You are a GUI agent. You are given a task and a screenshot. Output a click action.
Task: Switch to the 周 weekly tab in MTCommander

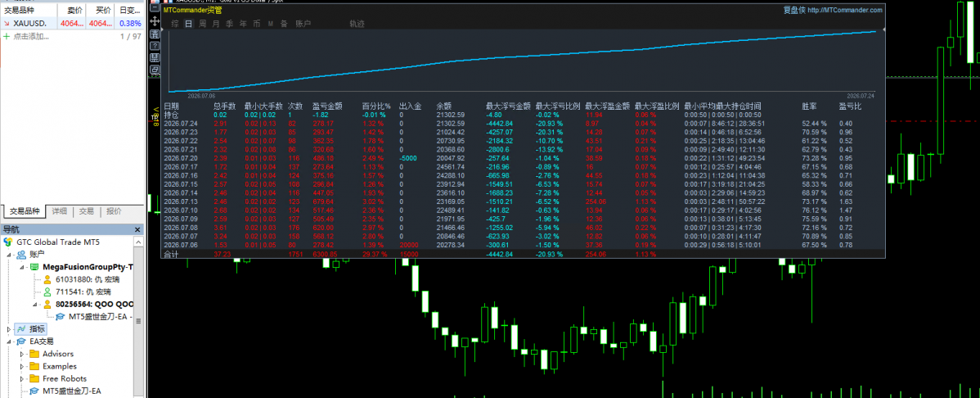[x=203, y=24]
